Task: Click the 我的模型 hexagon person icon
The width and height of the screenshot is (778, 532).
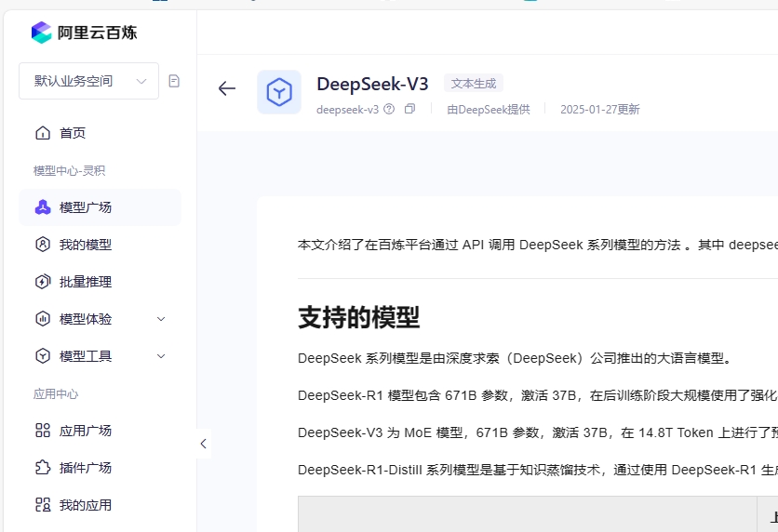Action: pos(43,245)
